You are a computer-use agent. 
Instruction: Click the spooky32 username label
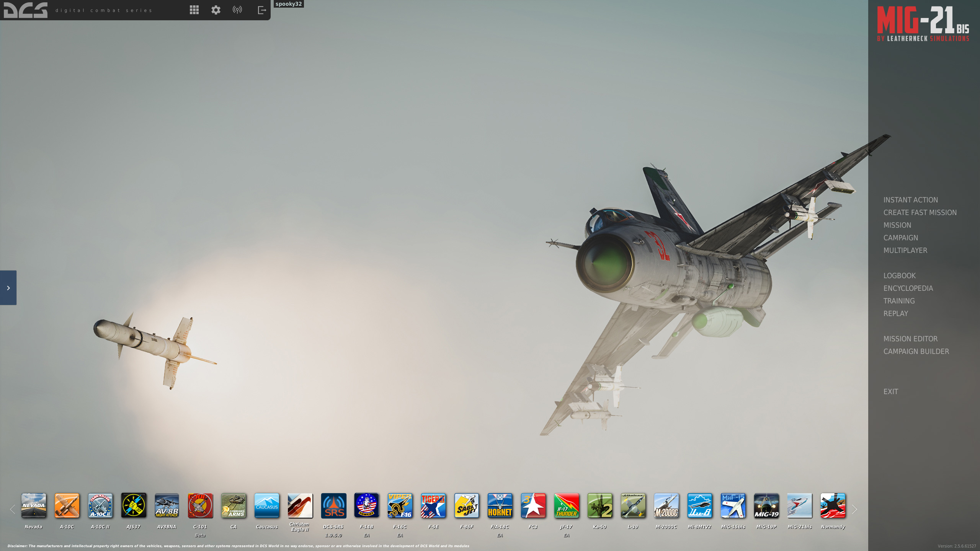click(x=289, y=4)
